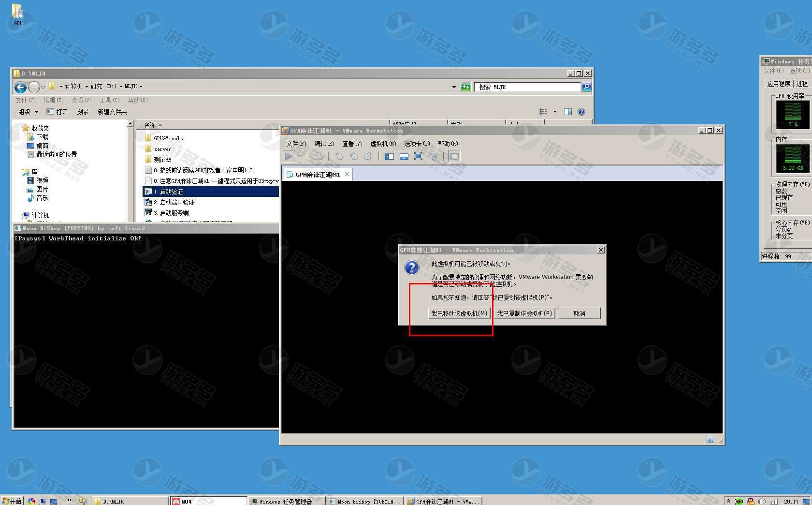This screenshot has width=812, height=505.
Task: Open Explorer recent pages dropdown arrow
Action: tap(43, 87)
